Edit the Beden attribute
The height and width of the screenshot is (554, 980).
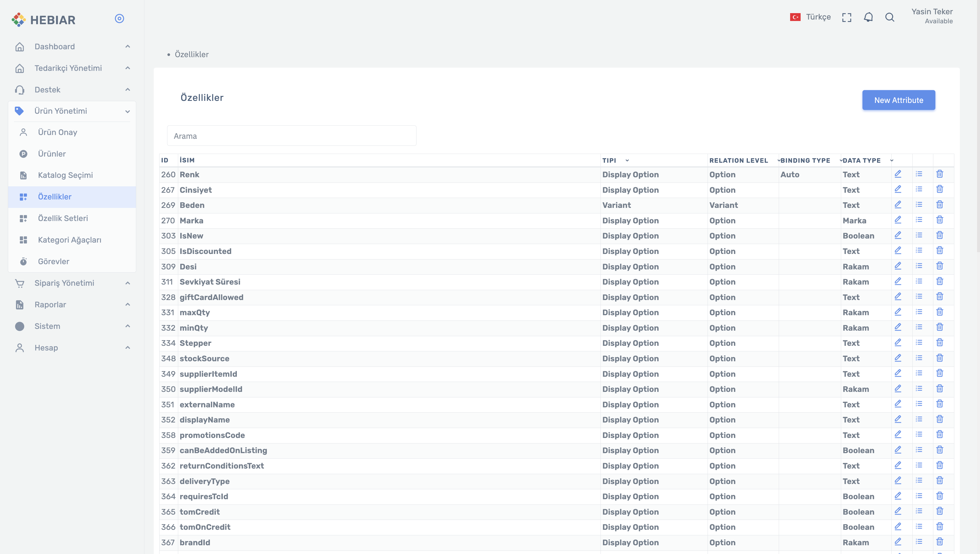tap(898, 205)
